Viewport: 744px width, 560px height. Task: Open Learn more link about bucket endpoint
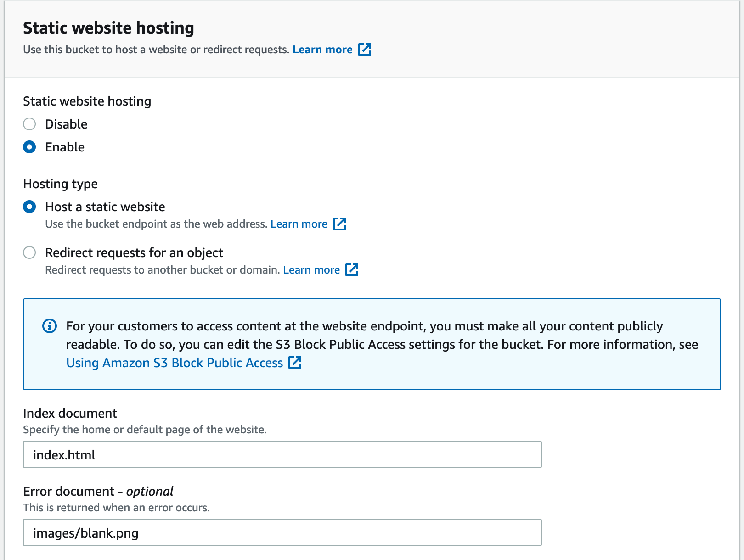299,224
